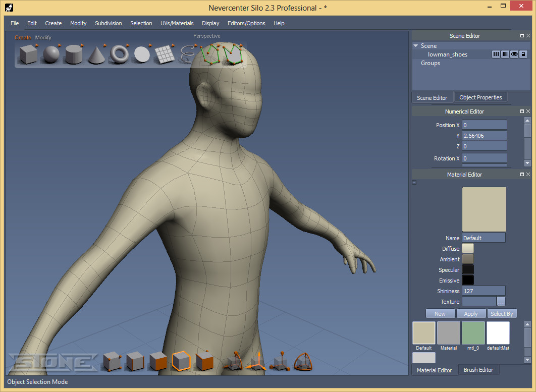Click the Shininess input field

click(484, 291)
